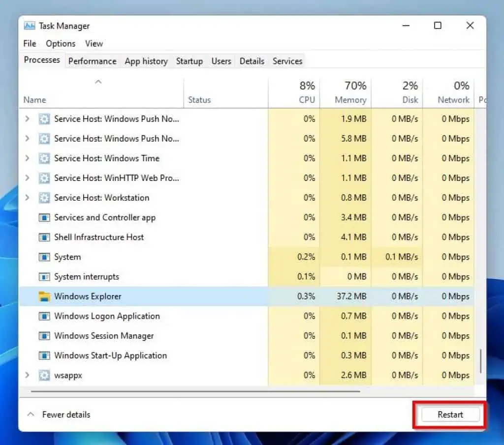
Task: Click the gear icon of Service Host: WinHTTP Web Pro...
Action: [44, 178]
